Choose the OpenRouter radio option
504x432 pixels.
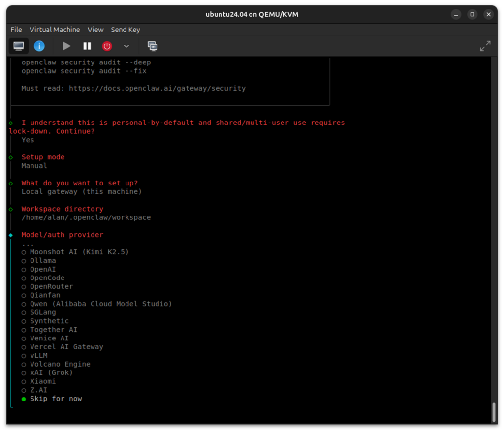tap(51, 286)
